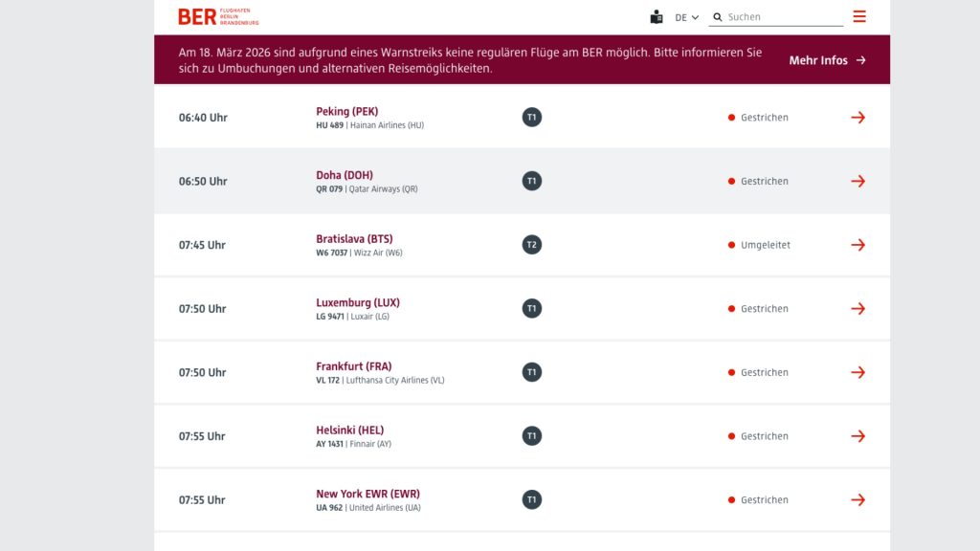
Task: Click the search magnifier icon
Action: click(x=718, y=17)
